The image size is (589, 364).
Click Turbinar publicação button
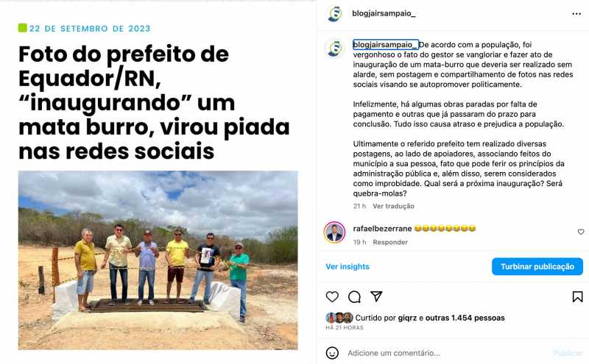coord(537,266)
